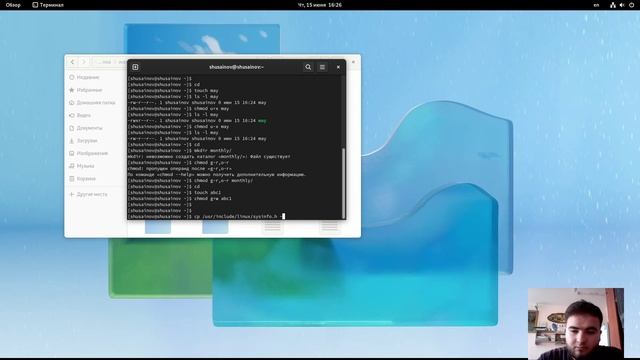Click the terminal scrollbar
This screenshot has width=640, height=360.
[344, 183]
